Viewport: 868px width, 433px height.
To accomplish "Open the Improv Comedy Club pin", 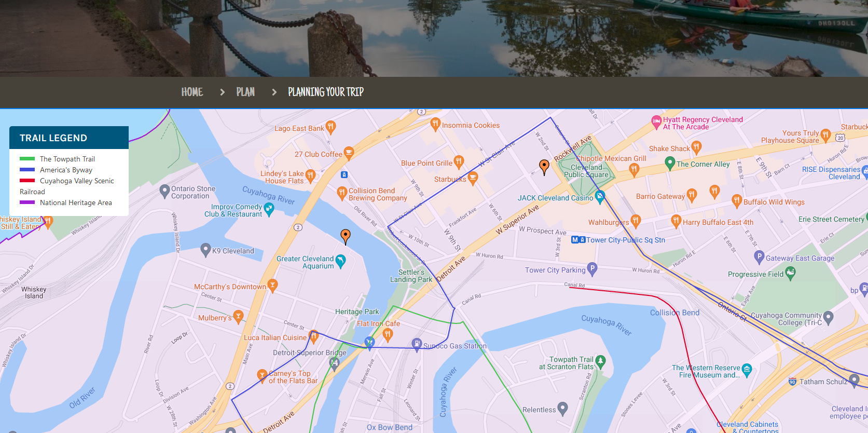I will 269,209.
